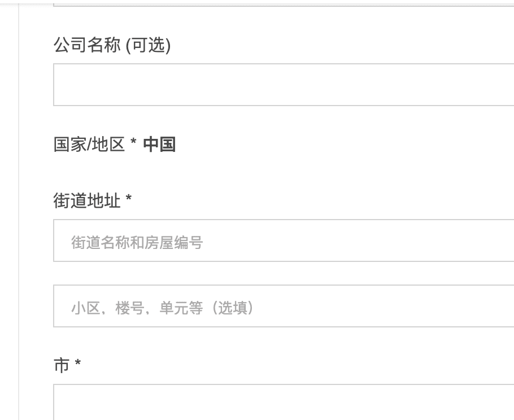Focus the street address field "街道名称和房屋编号"

coord(282,240)
